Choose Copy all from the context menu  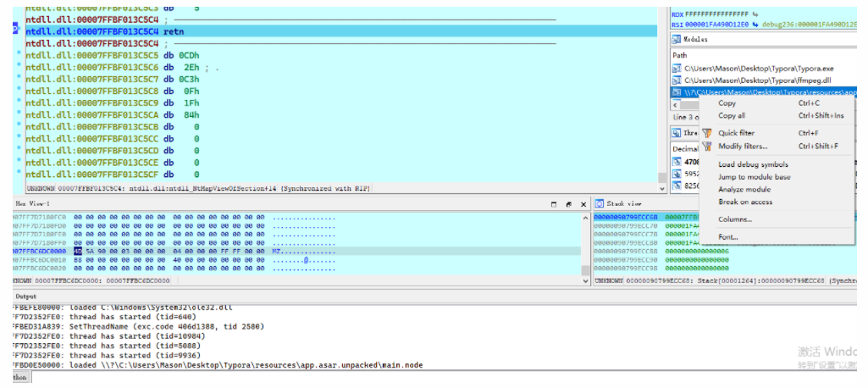(732, 116)
